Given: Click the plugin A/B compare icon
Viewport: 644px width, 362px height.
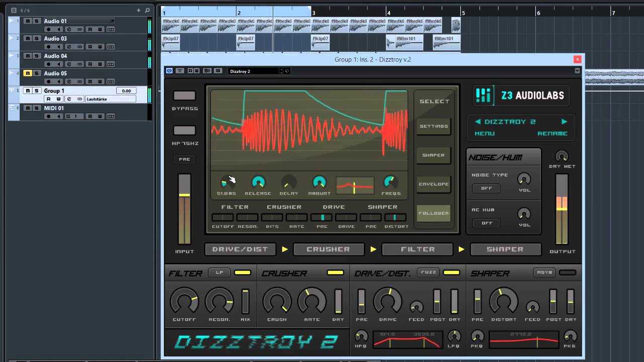Looking at the screenshot, I should pos(207,71).
